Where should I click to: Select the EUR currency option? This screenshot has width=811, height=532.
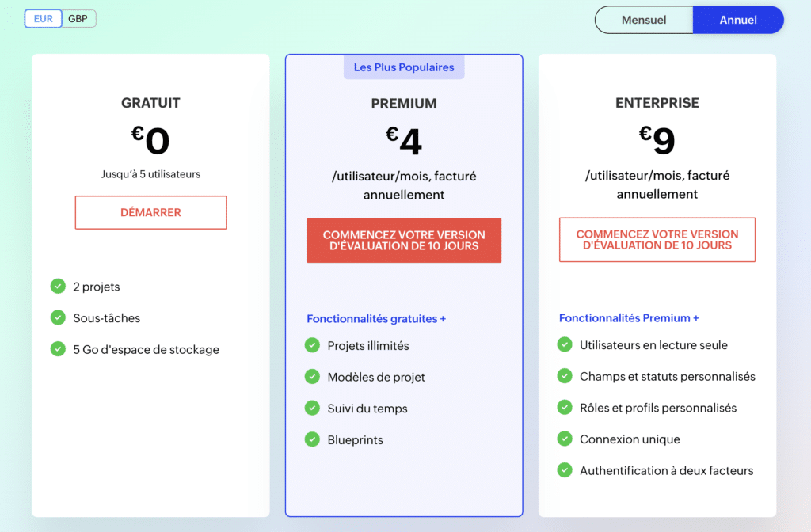pyautogui.click(x=43, y=19)
